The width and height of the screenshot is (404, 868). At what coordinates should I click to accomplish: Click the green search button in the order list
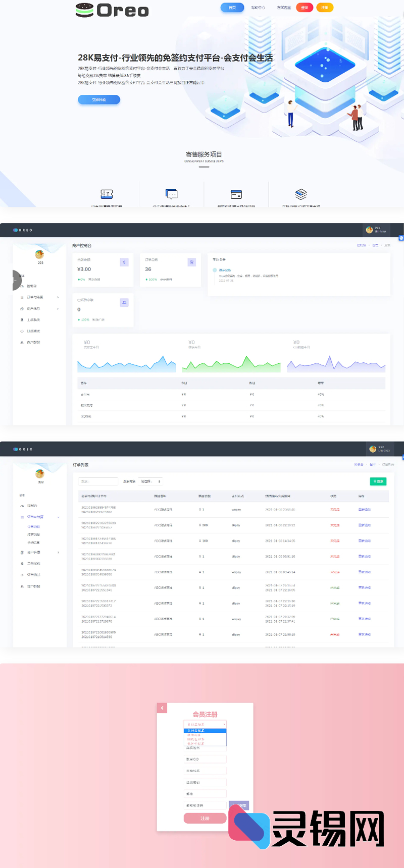378,481
